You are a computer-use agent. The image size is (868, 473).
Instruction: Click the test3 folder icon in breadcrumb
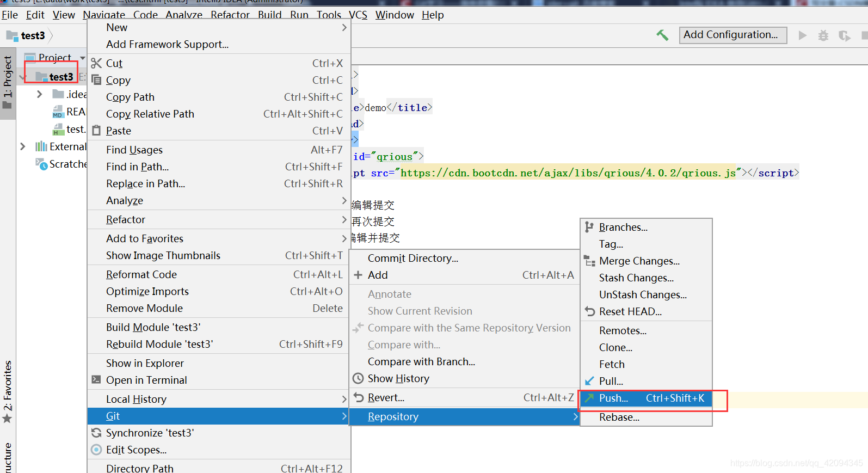[12, 36]
